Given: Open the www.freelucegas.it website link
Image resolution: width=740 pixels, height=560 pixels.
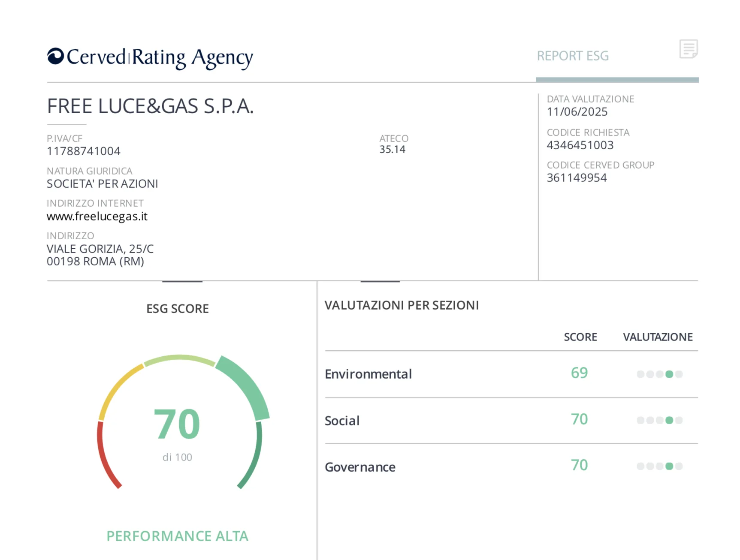Looking at the screenshot, I should [97, 216].
